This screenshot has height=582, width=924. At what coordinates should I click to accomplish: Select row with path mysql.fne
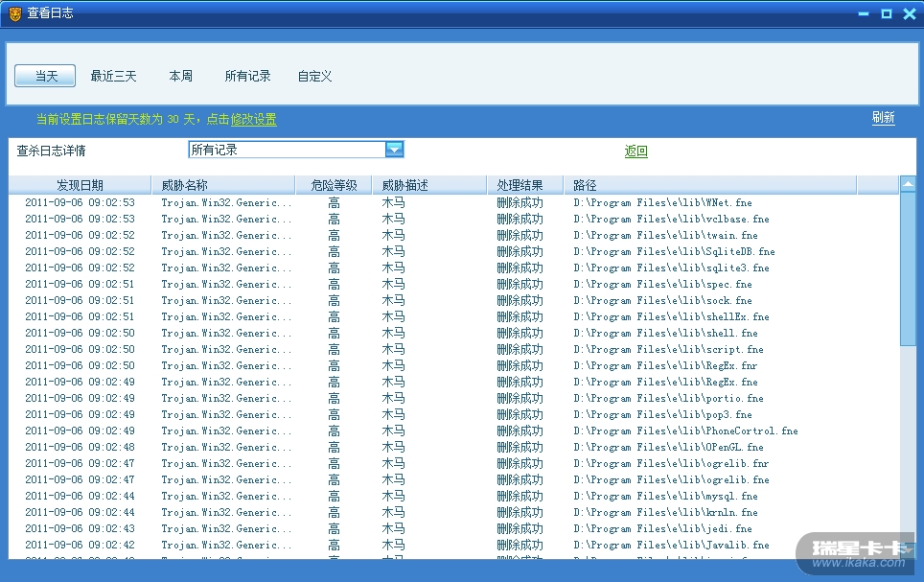pos(453,497)
